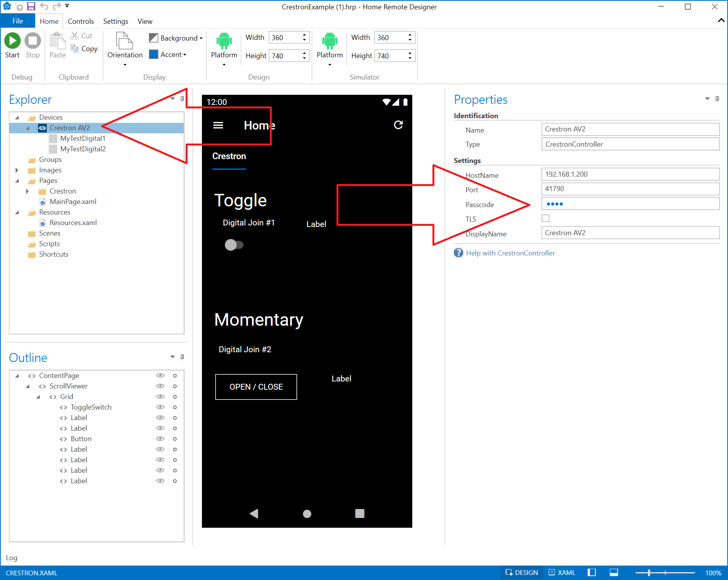Open Help with CrestronController link

510,253
